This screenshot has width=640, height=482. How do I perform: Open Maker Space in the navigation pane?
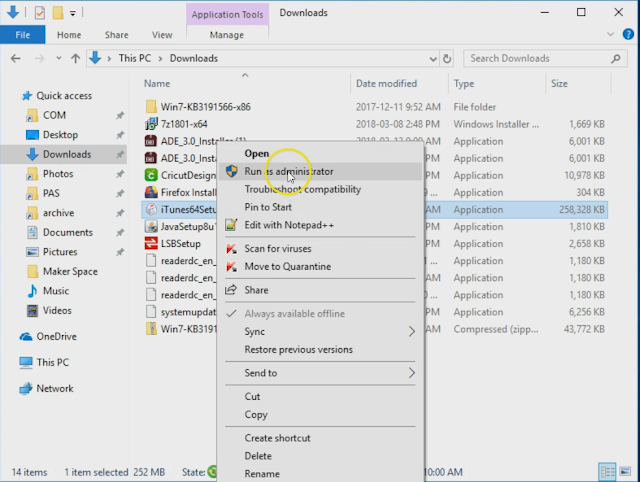tap(70, 271)
